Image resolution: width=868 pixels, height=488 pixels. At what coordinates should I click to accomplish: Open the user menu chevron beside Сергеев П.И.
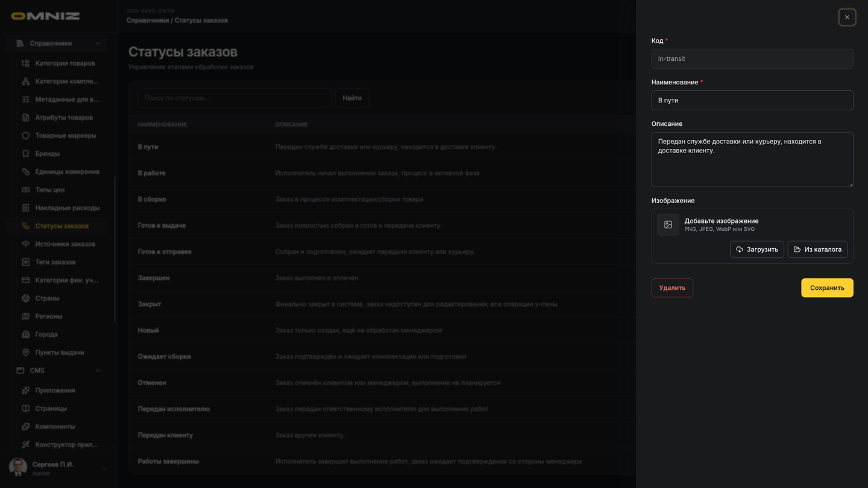[x=104, y=468]
